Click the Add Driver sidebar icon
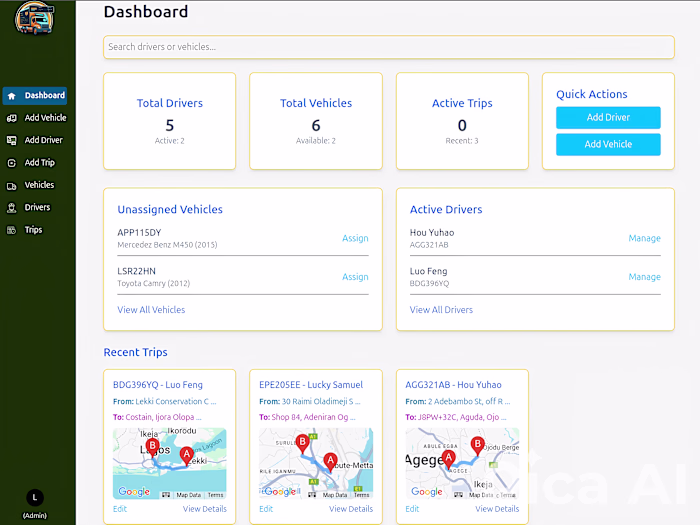 click(x=12, y=141)
